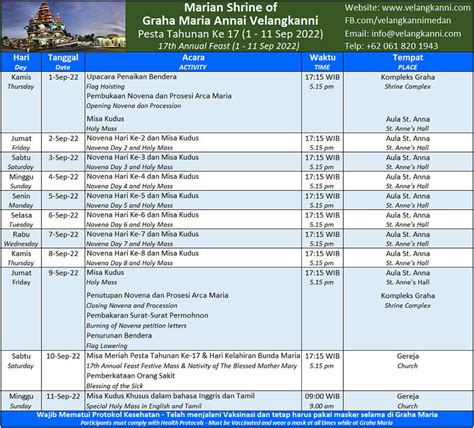The height and width of the screenshot is (428, 474).
Task: Open FB.com/velangkannimedan Facebook link
Action: tap(398, 21)
